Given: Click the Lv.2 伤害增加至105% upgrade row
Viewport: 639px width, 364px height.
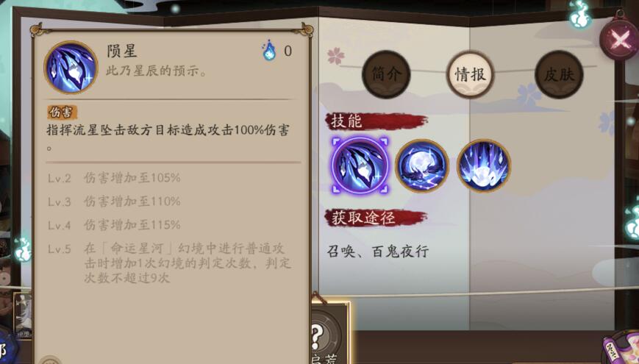Looking at the screenshot, I should [x=114, y=178].
